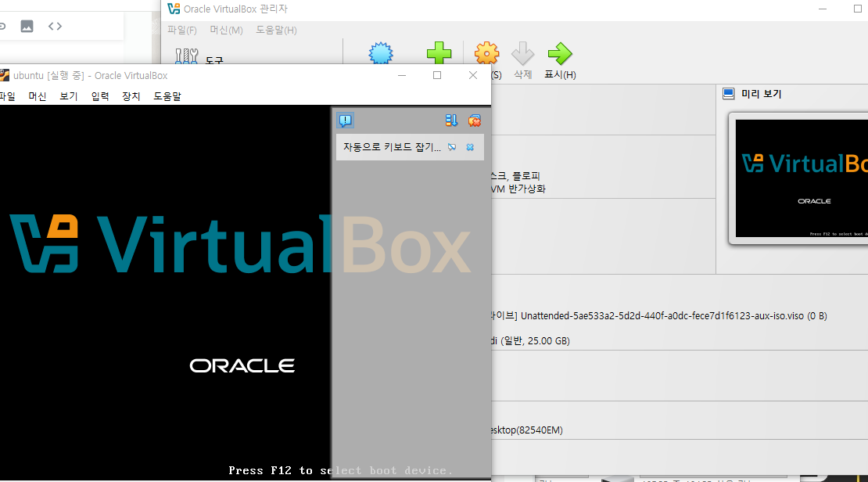Click the 자동으로 키보드 잡기 notification text

click(x=392, y=147)
